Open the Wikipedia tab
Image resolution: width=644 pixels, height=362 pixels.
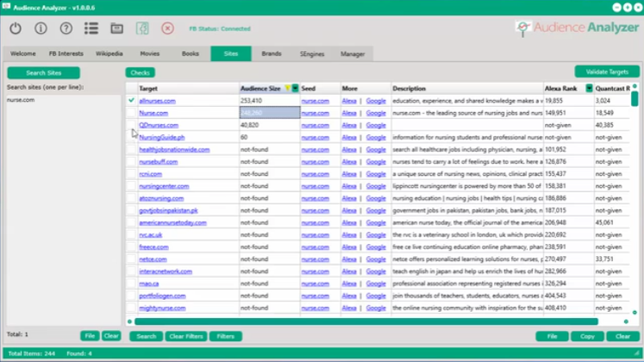click(109, 53)
